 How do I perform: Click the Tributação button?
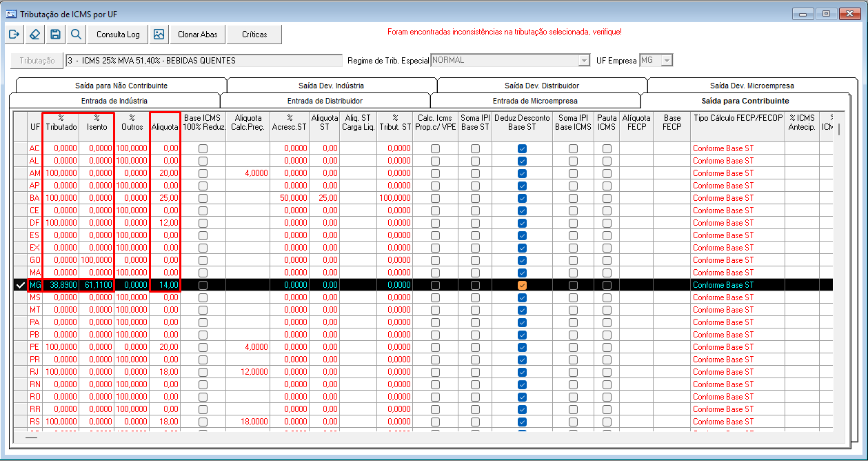(37, 61)
